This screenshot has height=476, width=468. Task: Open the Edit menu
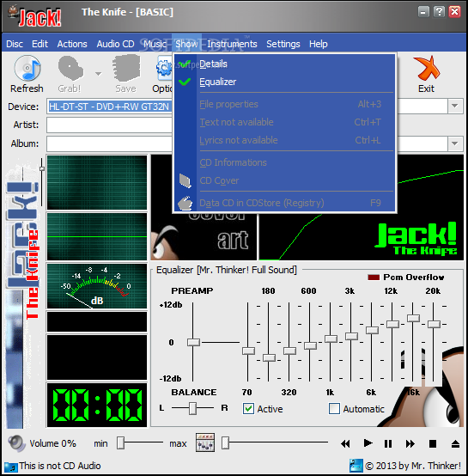pyautogui.click(x=40, y=44)
